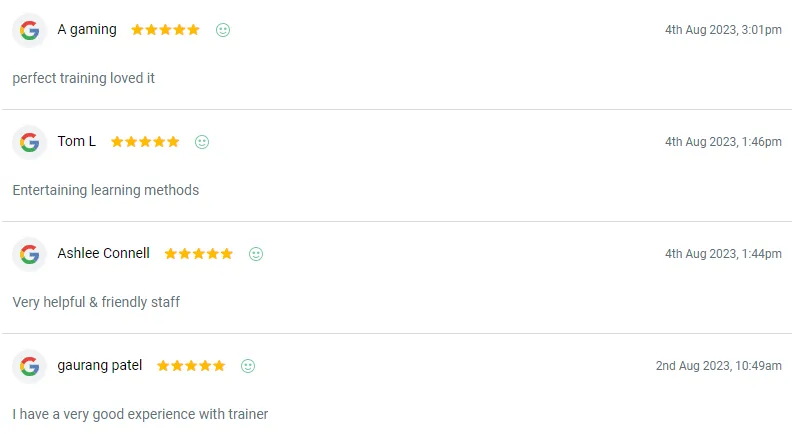This screenshot has width=797, height=434.
Task: Click the Google icon beside Tom L
Action: coord(30,142)
